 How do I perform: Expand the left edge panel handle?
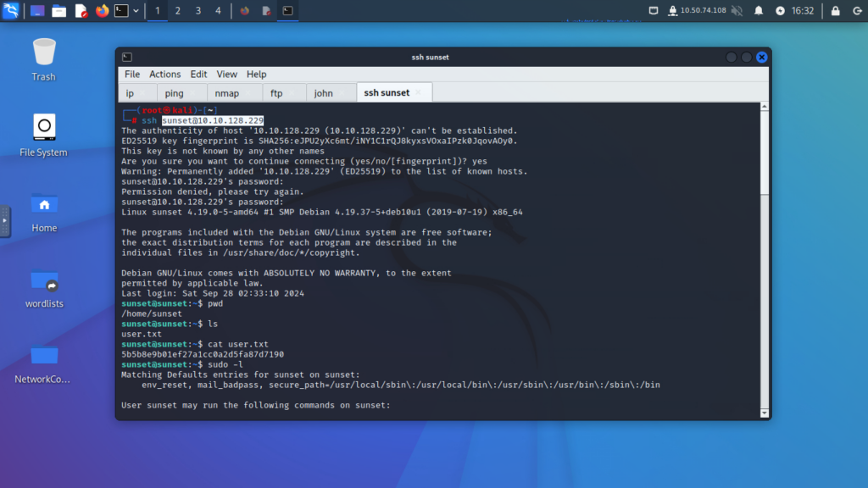click(4, 220)
